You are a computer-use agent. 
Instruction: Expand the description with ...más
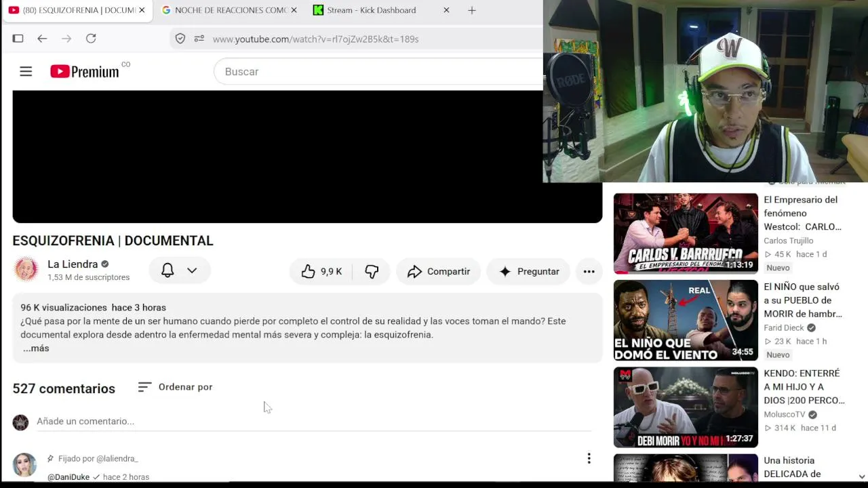pos(36,348)
